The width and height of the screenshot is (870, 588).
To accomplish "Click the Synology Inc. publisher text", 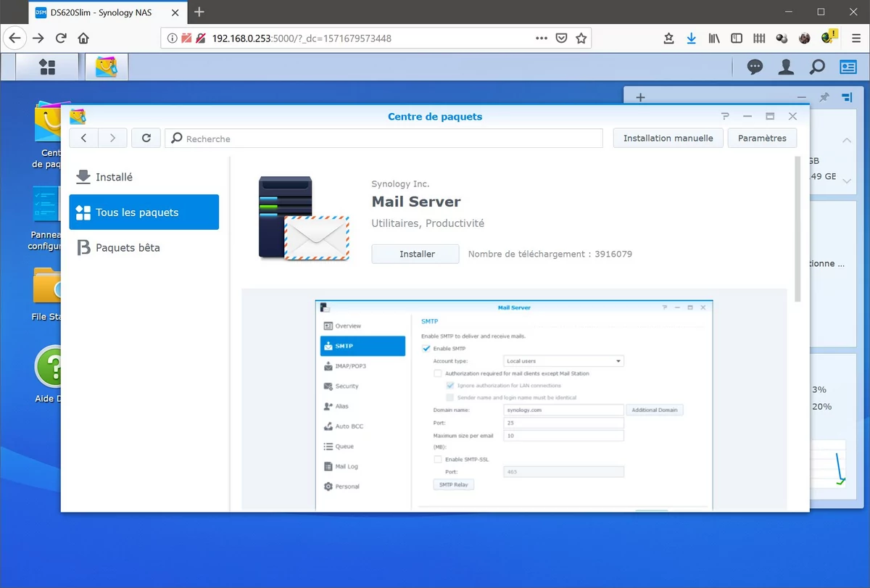I will click(400, 184).
